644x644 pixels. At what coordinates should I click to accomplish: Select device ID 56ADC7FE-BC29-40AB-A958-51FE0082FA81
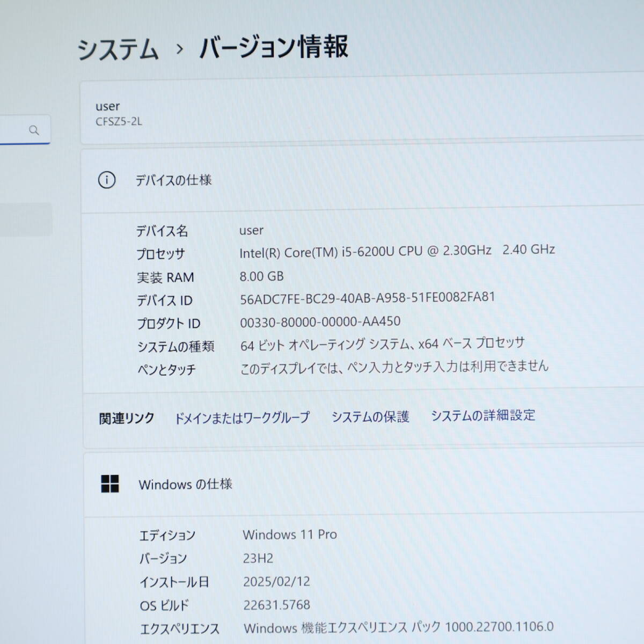368,298
